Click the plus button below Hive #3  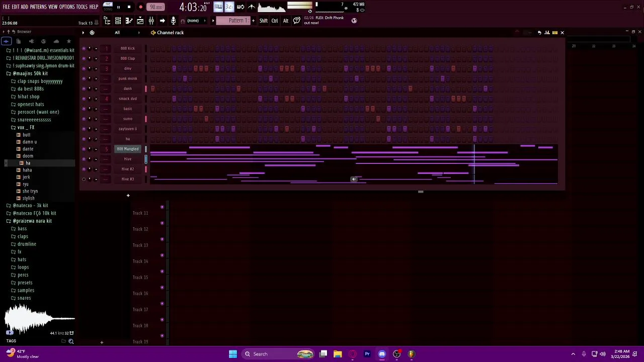(128, 195)
